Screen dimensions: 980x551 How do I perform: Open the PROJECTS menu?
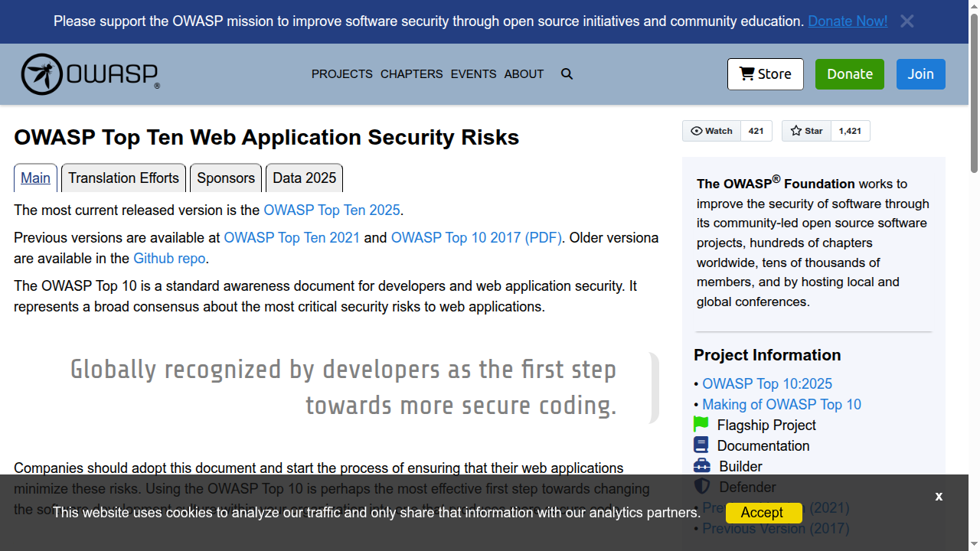pyautogui.click(x=342, y=74)
